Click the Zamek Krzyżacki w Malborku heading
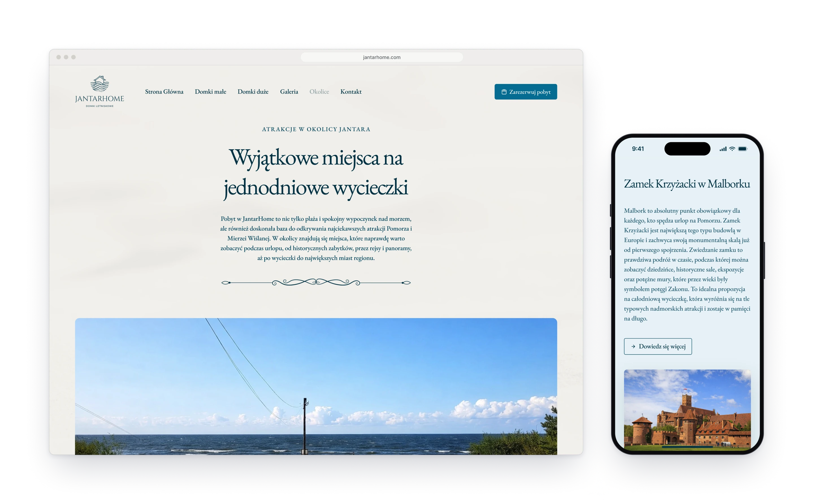 pyautogui.click(x=687, y=184)
